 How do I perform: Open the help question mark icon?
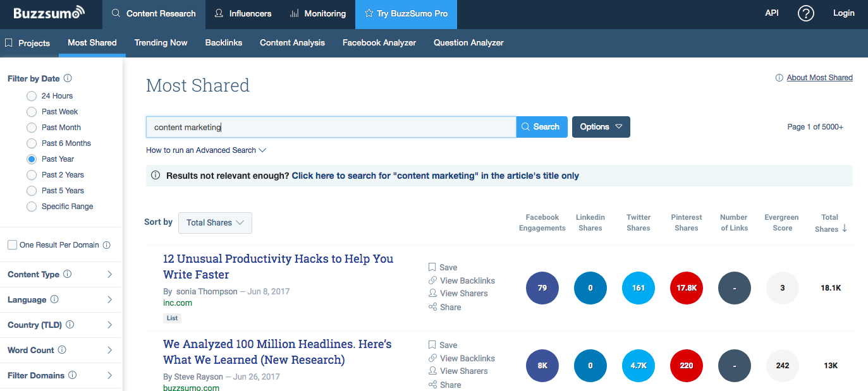[805, 13]
